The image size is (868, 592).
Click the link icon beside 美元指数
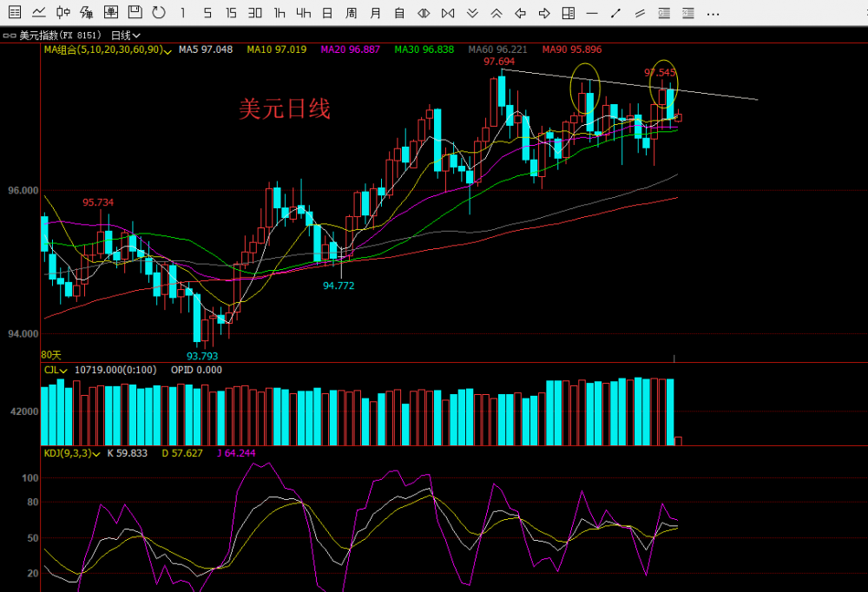tap(10, 36)
